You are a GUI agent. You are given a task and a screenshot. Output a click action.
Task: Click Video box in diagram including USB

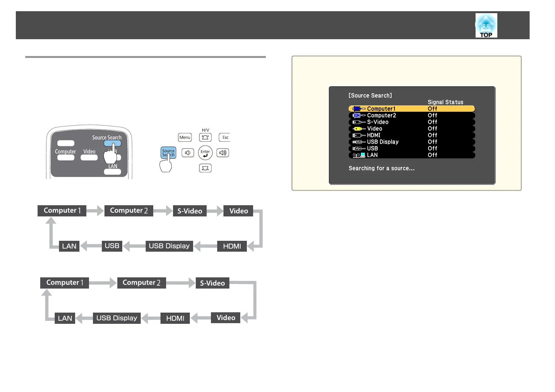pos(238,211)
